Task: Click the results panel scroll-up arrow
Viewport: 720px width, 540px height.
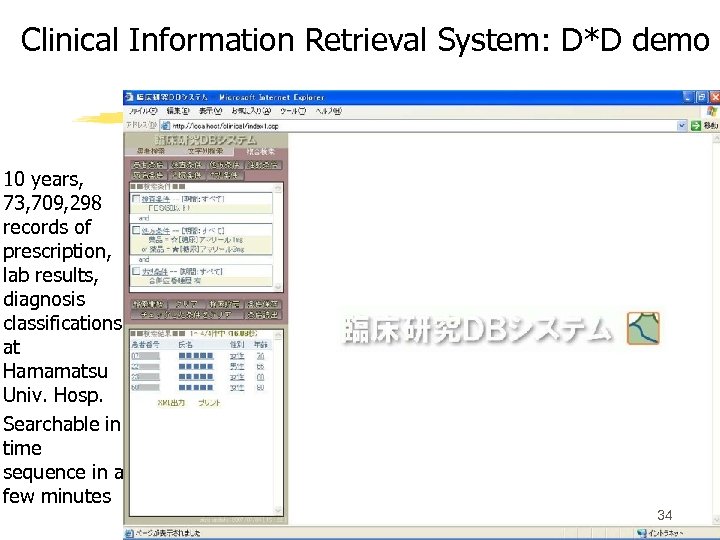Action: click(277, 334)
